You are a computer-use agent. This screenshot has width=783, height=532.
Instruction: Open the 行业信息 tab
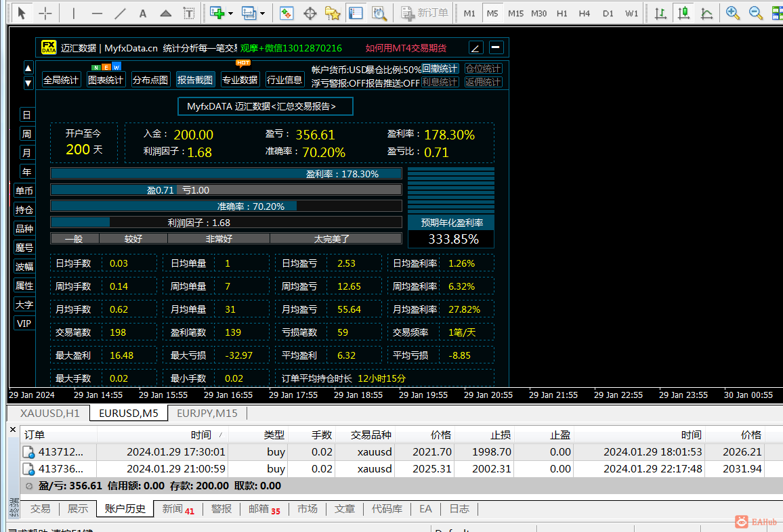284,80
